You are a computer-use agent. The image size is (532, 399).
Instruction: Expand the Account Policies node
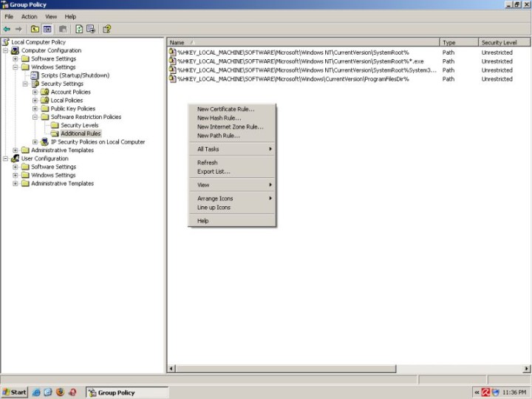[x=35, y=92]
